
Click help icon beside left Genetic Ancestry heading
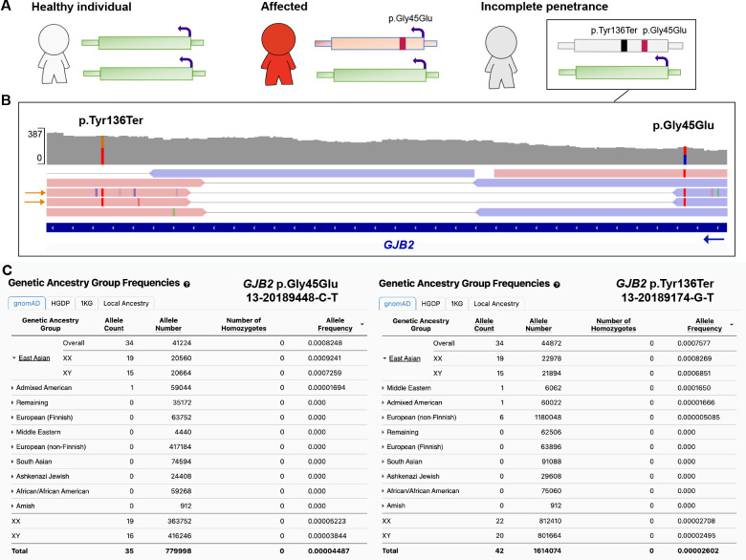[187, 284]
